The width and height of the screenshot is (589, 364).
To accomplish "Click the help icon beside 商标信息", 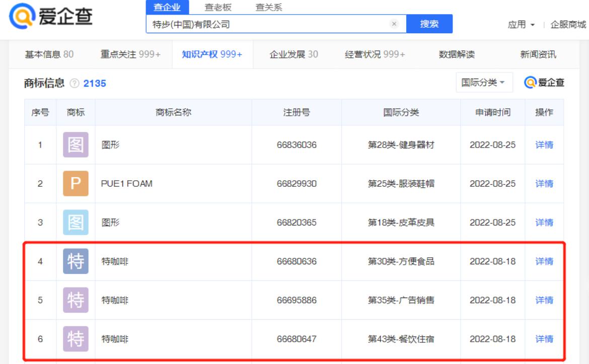I will pyautogui.click(x=75, y=84).
